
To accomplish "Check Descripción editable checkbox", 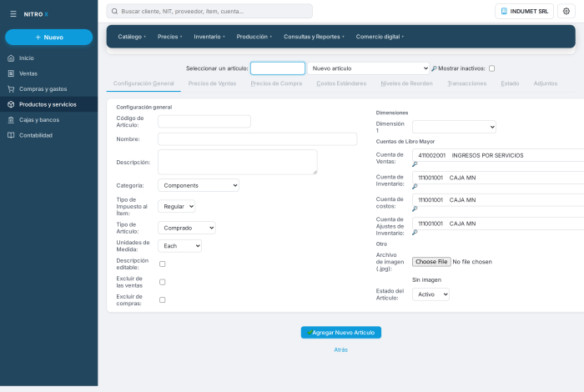I will click(163, 264).
